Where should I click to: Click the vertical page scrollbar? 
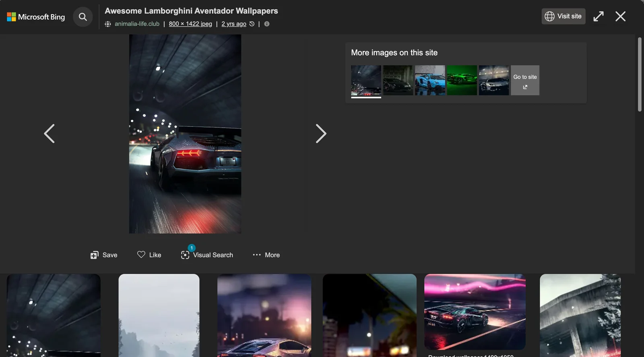(x=639, y=75)
